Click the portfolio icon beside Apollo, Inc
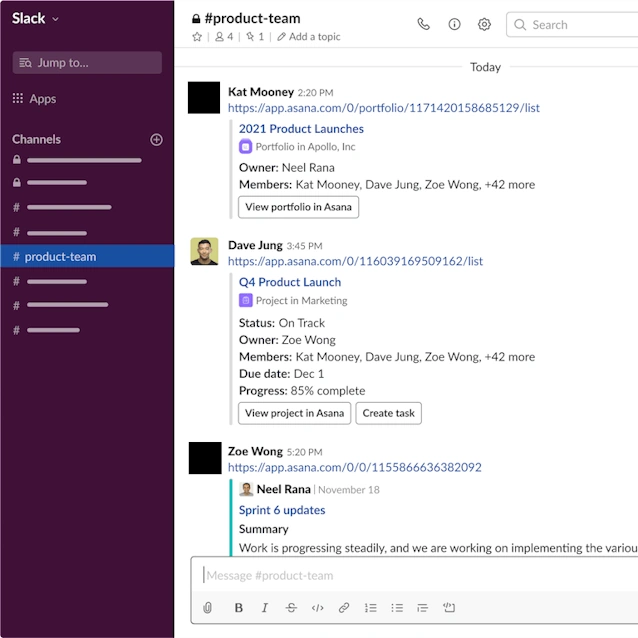Screen dimensions: 638x638 [245, 146]
